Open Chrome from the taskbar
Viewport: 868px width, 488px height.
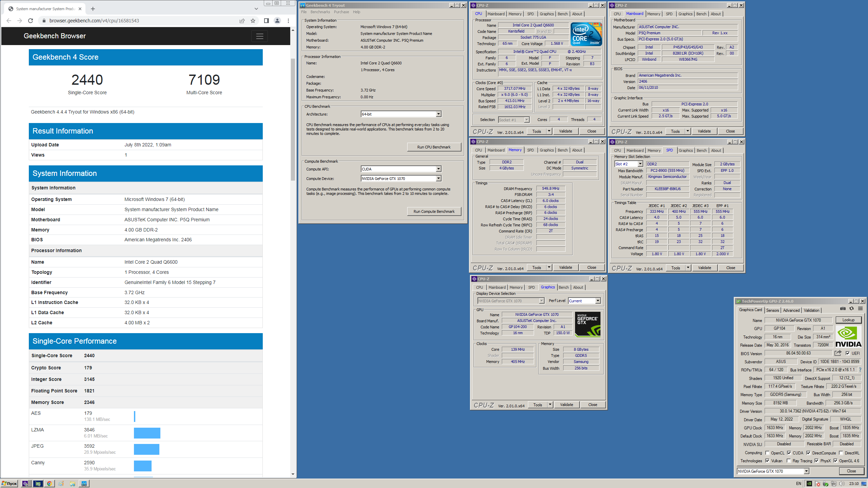click(49, 484)
